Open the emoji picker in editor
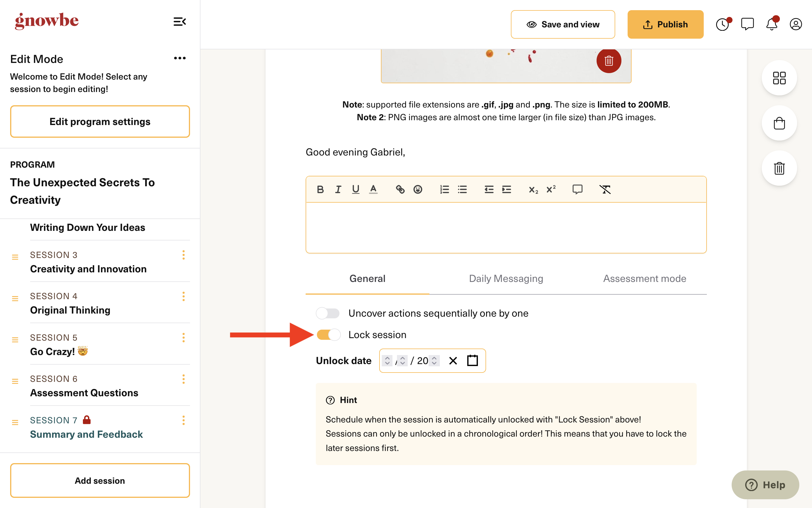This screenshot has width=812, height=508. (x=418, y=189)
